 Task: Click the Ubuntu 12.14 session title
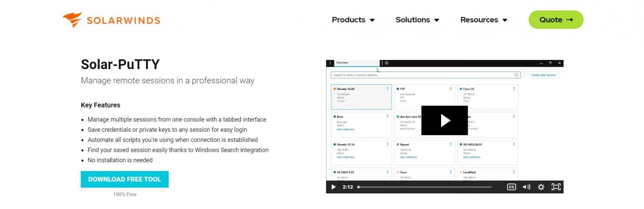point(346,144)
